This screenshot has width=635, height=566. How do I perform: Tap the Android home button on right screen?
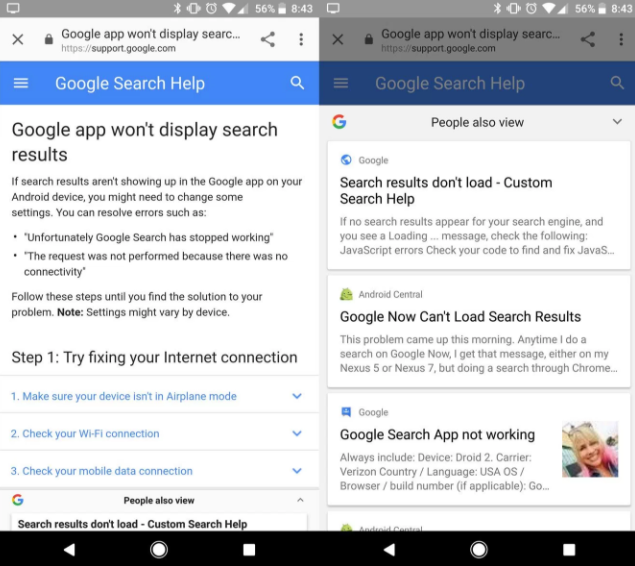(x=479, y=549)
